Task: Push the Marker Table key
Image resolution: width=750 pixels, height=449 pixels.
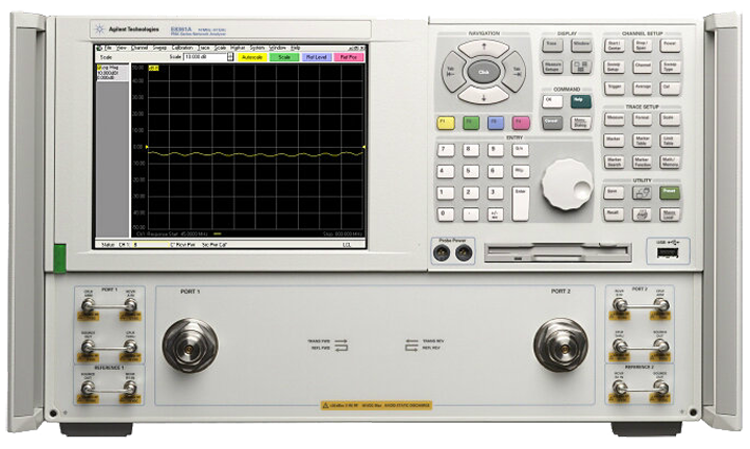Action: point(642,140)
